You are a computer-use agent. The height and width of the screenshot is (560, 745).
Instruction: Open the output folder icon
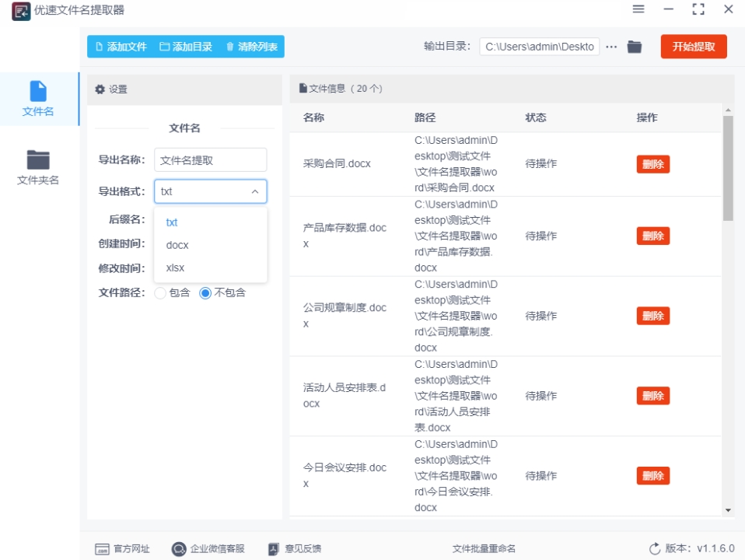point(635,47)
